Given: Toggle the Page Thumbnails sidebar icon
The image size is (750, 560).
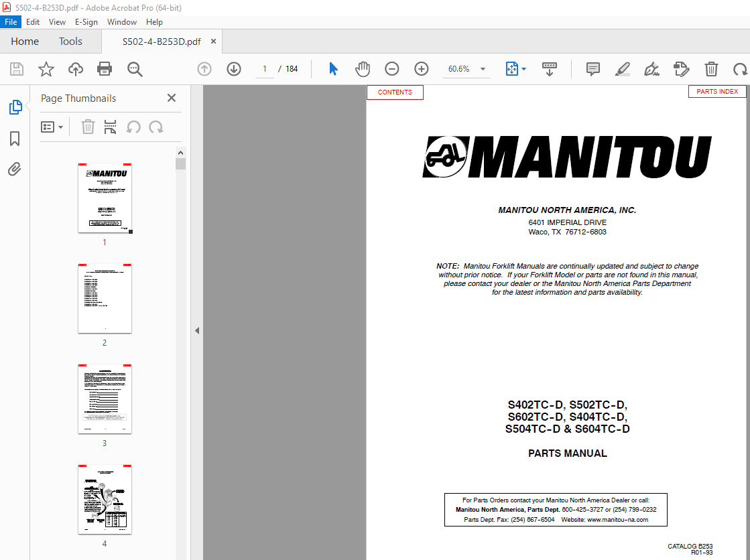Looking at the screenshot, I should pos(15,107).
